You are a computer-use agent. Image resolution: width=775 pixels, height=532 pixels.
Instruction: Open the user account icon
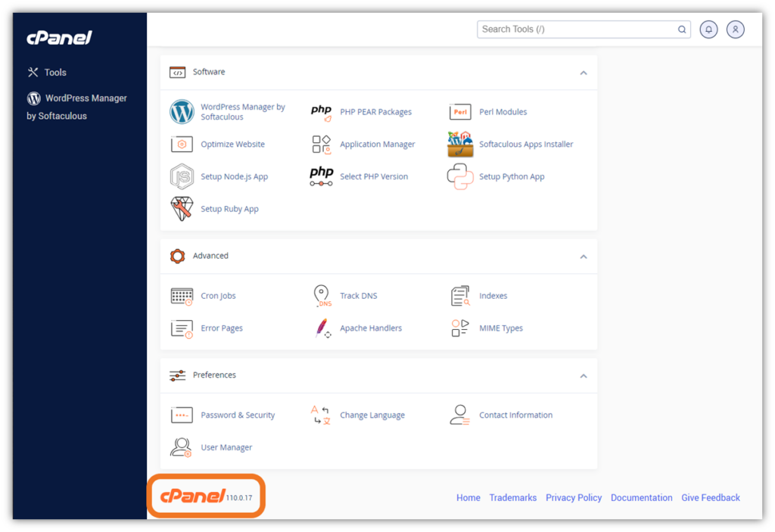(735, 30)
